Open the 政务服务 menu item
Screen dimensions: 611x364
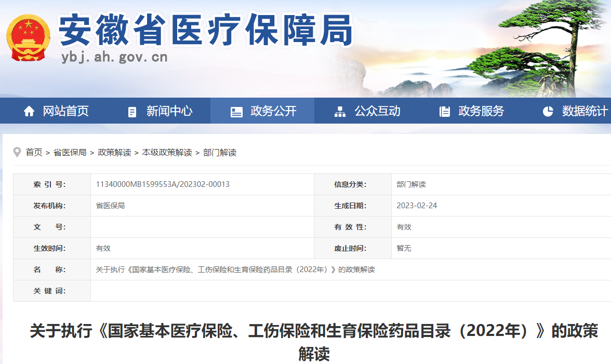pos(481,111)
